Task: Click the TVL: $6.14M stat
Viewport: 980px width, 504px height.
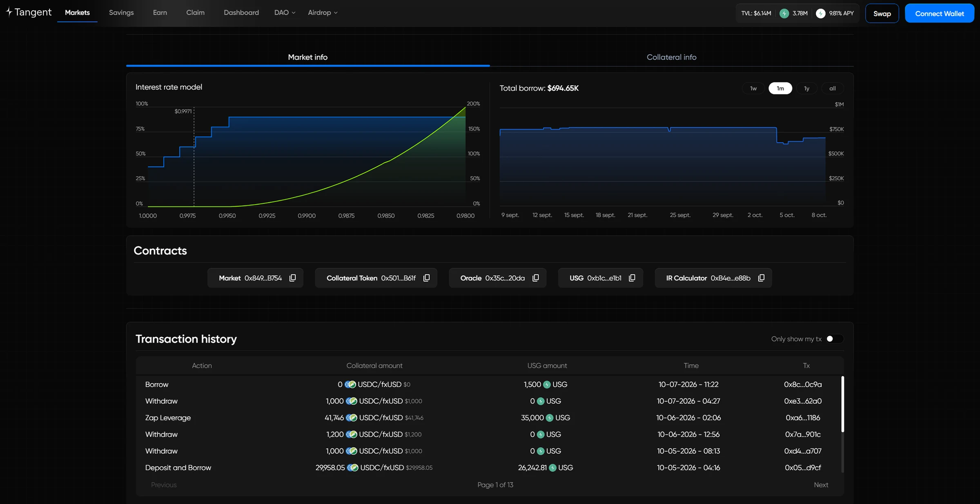Action: click(756, 13)
